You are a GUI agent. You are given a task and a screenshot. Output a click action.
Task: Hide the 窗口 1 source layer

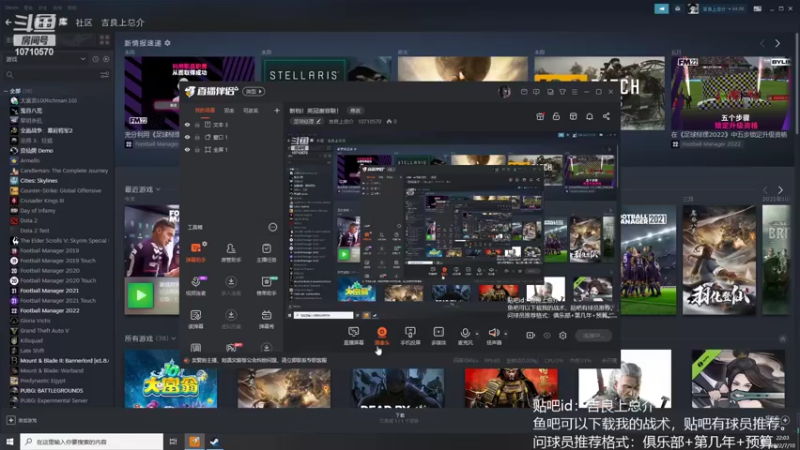point(187,137)
